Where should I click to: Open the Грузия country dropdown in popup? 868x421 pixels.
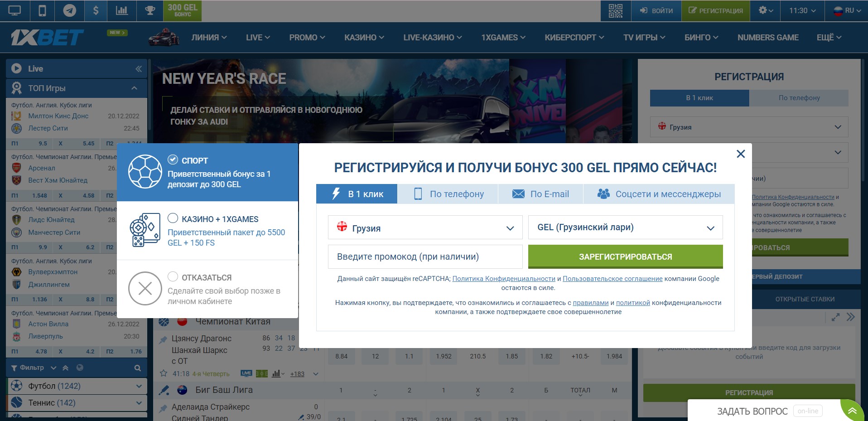tap(425, 227)
